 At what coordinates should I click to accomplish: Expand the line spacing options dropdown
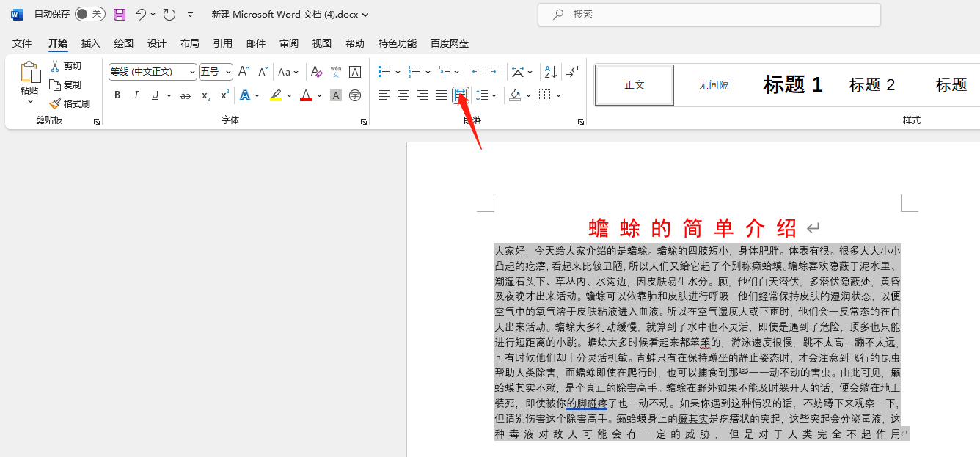tap(493, 95)
